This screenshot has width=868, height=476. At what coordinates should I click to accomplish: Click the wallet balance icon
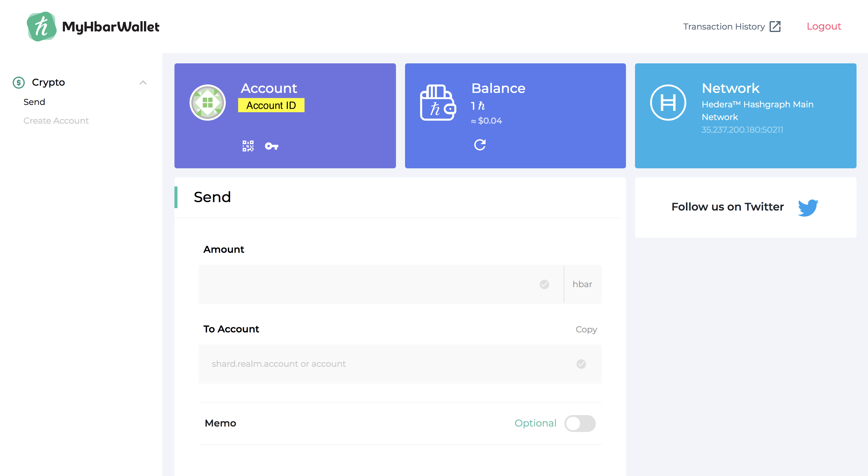437,102
